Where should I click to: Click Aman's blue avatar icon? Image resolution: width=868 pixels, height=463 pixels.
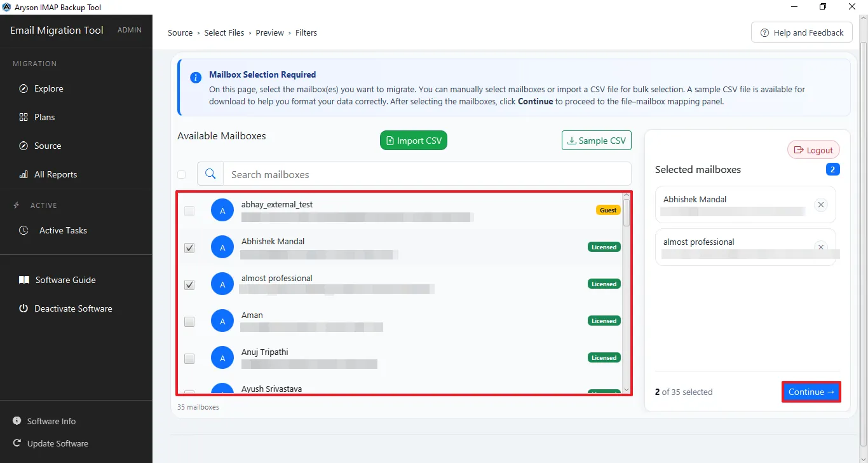pos(222,322)
